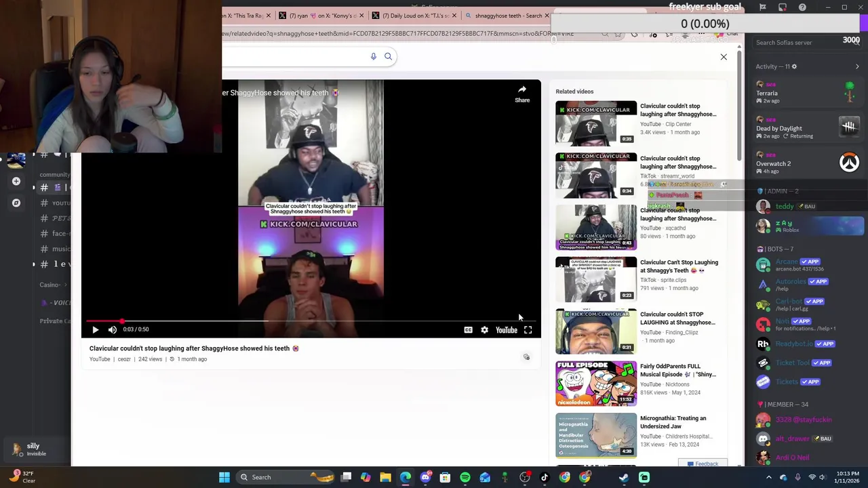Open the 'silly' user status panel
This screenshot has height=488, width=868.
(x=37, y=449)
